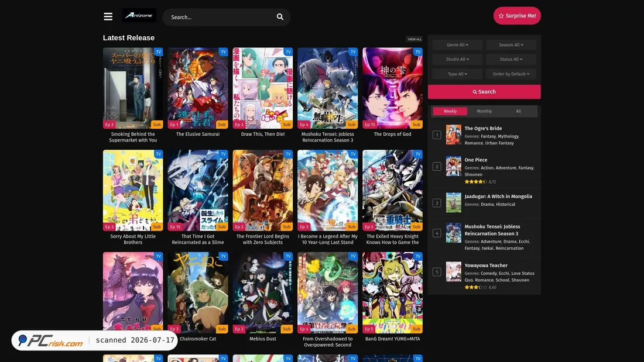Select the Weekly ranking tab
Image resolution: width=644 pixels, height=362 pixels.
[450, 111]
